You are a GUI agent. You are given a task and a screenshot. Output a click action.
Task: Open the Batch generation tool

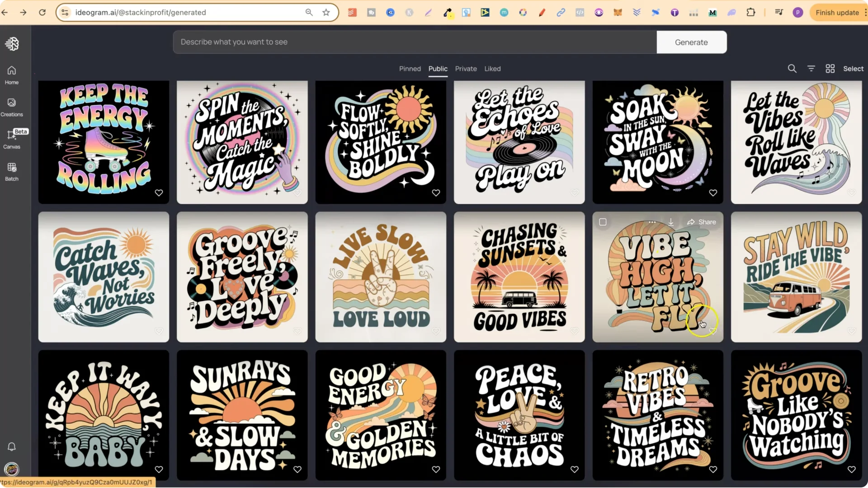[x=11, y=171]
